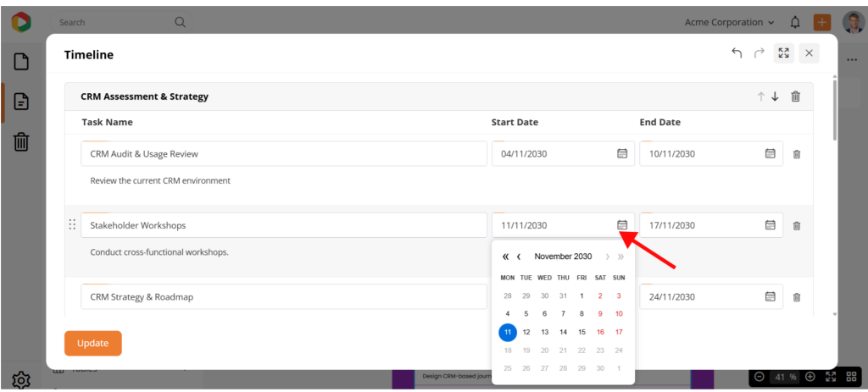Select 15 November in the calendar

[581, 332]
